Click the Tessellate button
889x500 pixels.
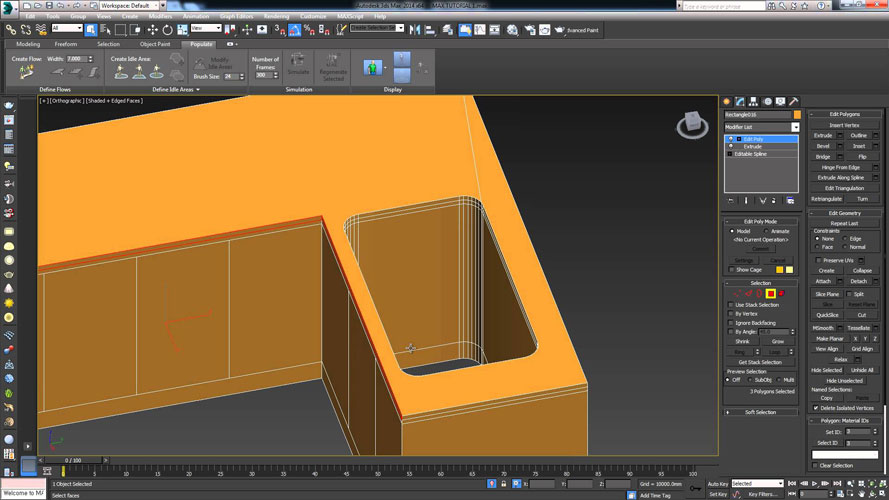tap(858, 328)
